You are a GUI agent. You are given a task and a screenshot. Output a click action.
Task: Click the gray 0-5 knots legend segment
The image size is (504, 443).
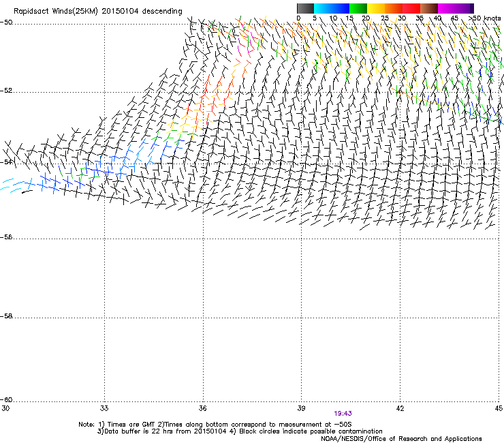pyautogui.click(x=305, y=8)
